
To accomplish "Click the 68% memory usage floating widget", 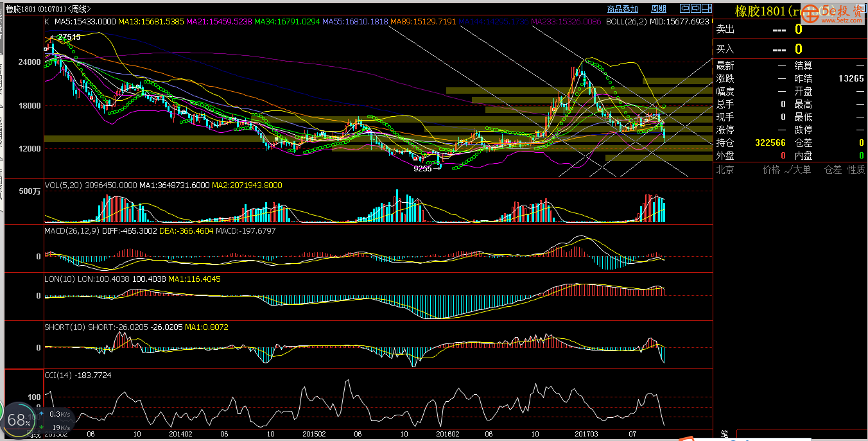I will (19, 421).
